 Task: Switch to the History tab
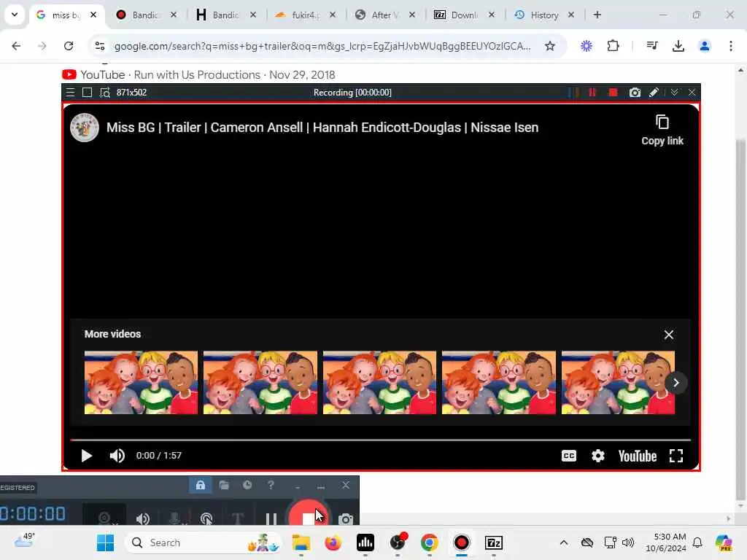[x=543, y=15]
